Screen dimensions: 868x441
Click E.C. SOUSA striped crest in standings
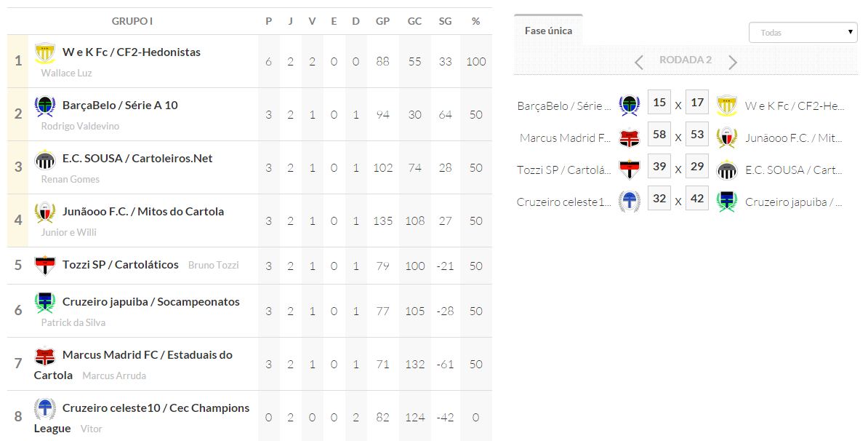point(45,159)
